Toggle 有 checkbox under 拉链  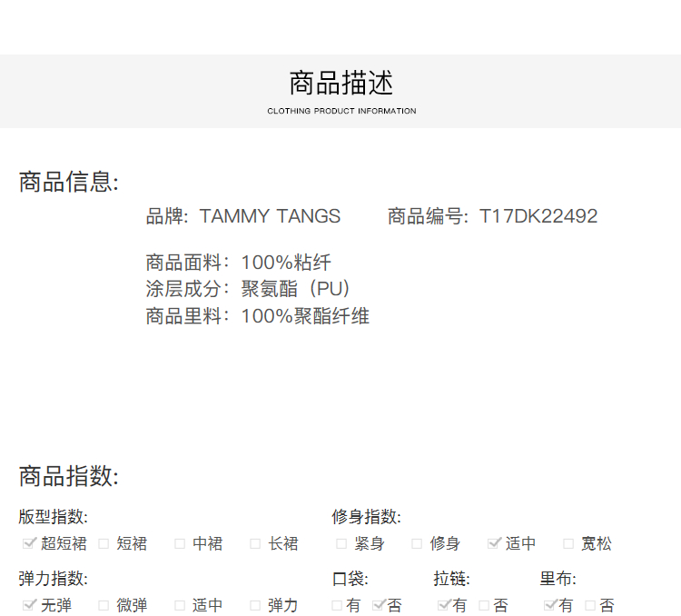click(x=443, y=605)
